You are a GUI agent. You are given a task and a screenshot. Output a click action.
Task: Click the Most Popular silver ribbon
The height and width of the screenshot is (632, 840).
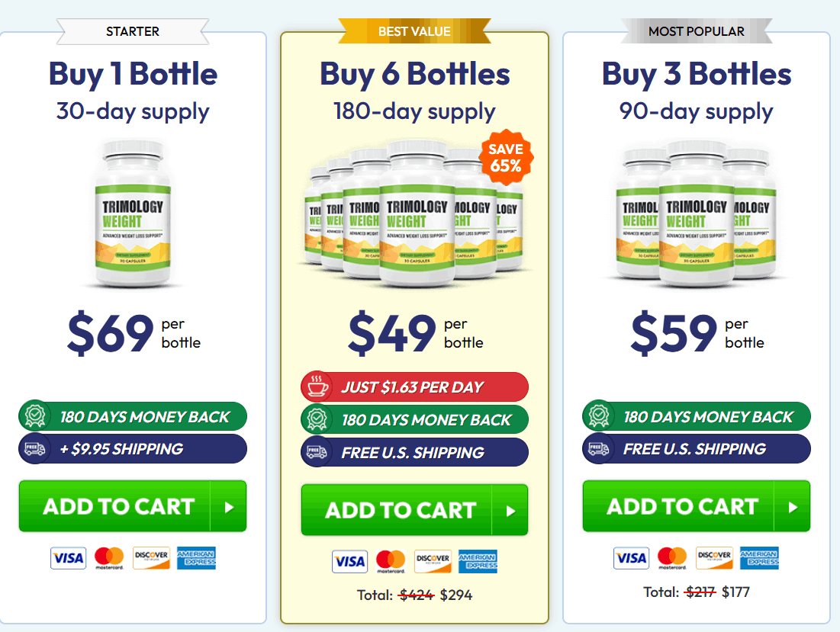[696, 31]
